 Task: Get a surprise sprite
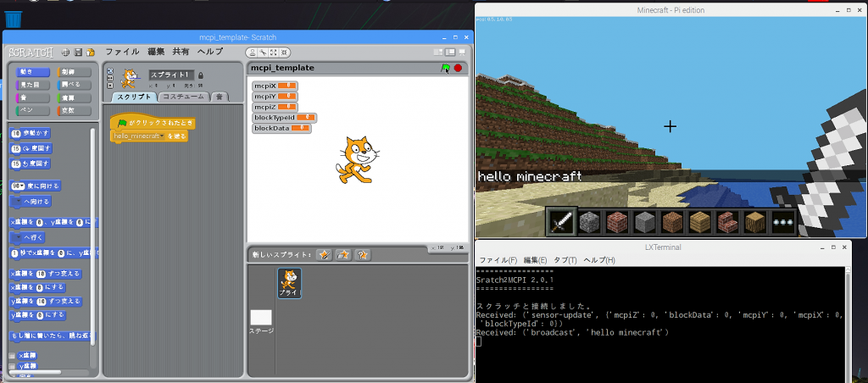[x=363, y=254]
